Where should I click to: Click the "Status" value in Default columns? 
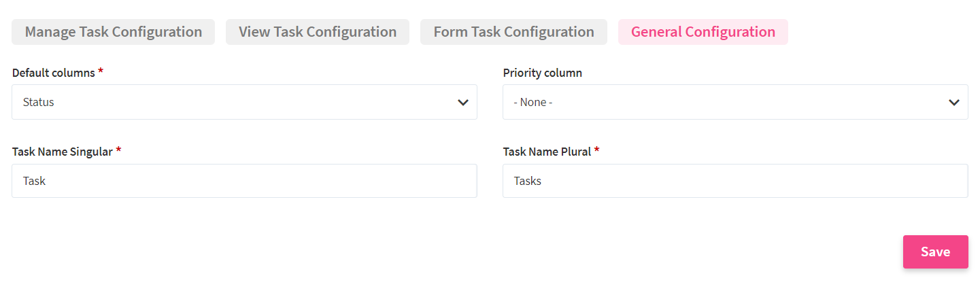pos(39,102)
